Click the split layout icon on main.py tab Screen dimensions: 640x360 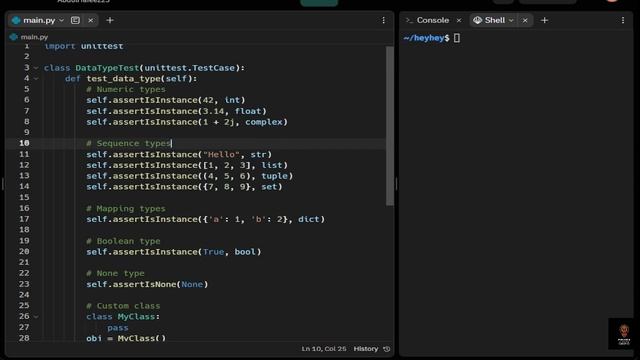pos(75,20)
